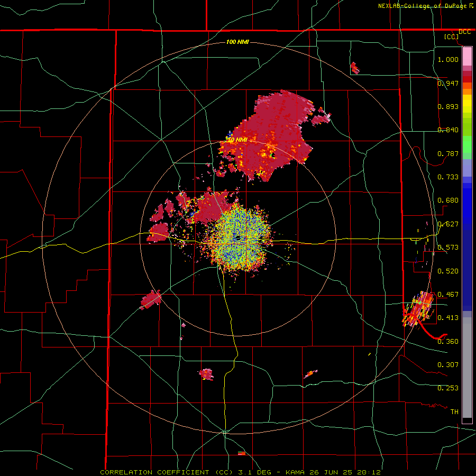Click the 0.947 legend value
Screen dimensions: 476x476
click(448, 83)
